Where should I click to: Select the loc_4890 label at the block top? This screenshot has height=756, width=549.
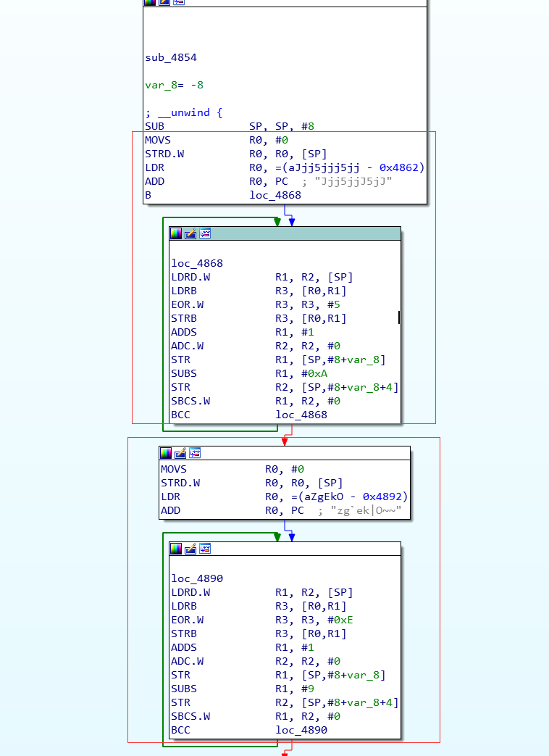coord(197,578)
